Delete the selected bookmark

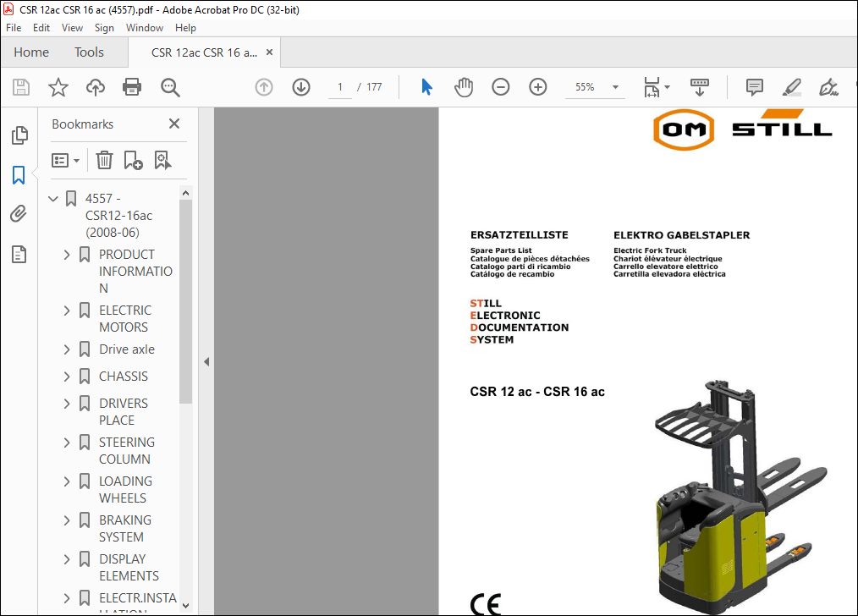pos(104,160)
